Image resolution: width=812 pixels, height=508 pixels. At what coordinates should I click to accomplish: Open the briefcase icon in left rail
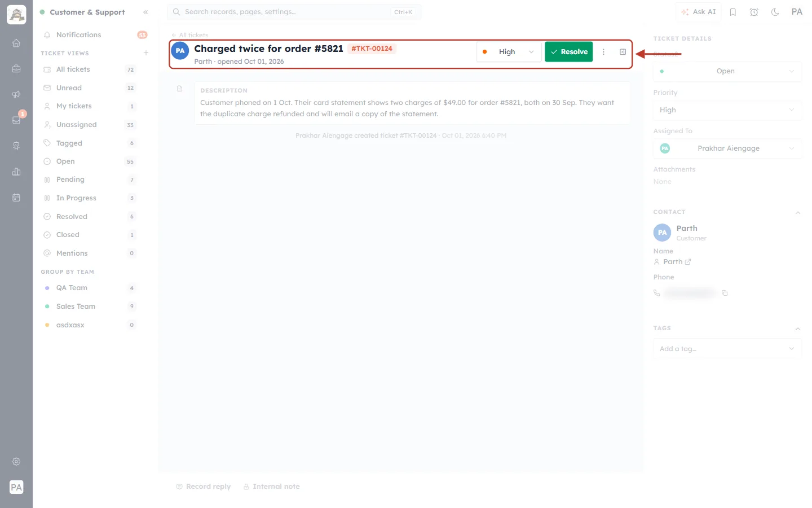click(16, 69)
